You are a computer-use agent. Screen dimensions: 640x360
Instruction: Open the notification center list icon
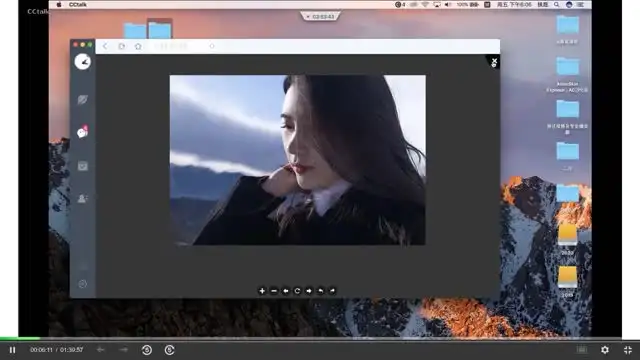point(581,4)
